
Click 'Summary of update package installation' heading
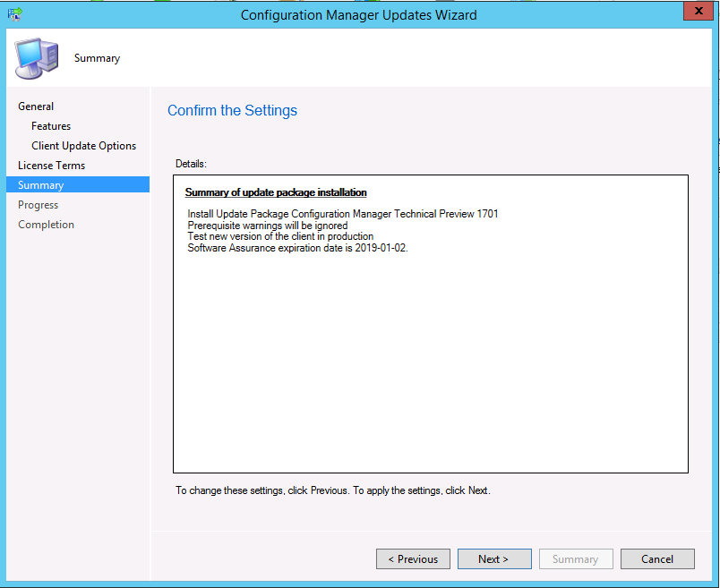point(276,192)
